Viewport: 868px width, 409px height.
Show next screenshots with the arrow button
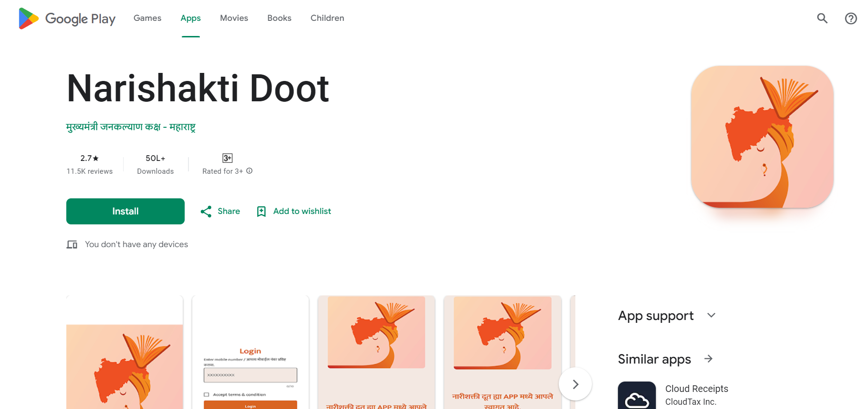click(x=575, y=384)
